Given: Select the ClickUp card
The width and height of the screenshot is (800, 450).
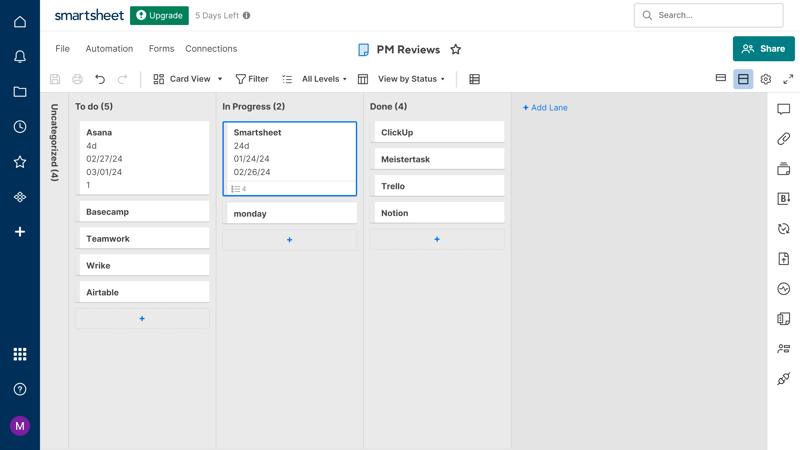Looking at the screenshot, I should (x=437, y=132).
